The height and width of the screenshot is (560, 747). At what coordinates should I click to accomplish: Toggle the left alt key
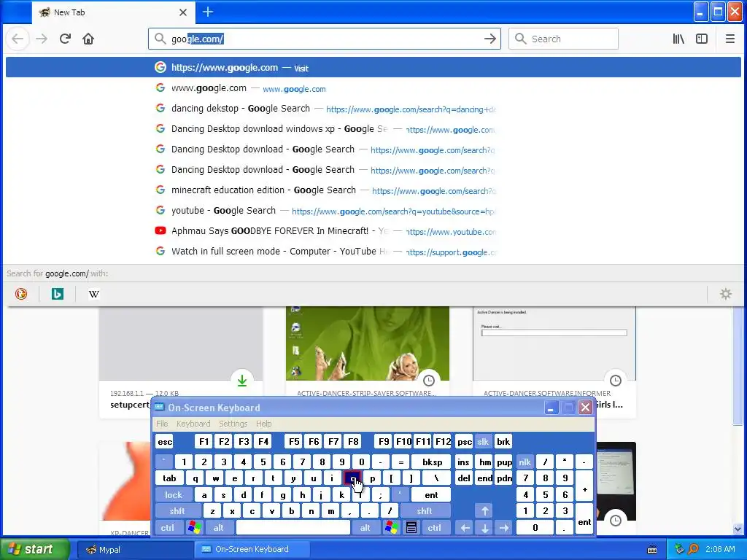(x=219, y=528)
